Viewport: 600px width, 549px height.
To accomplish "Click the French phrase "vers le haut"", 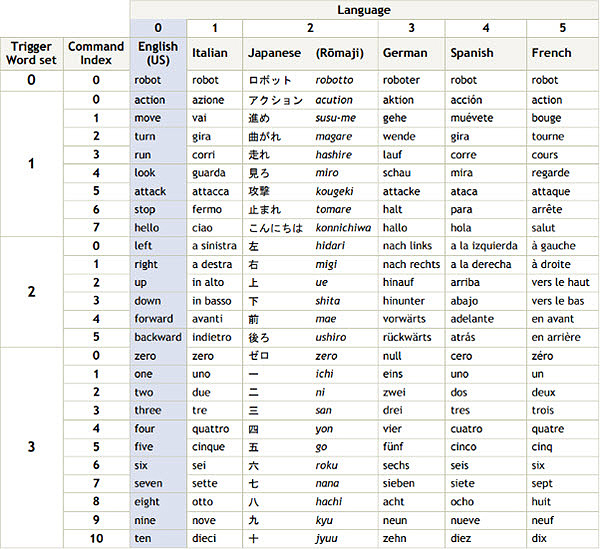I will [560, 283].
